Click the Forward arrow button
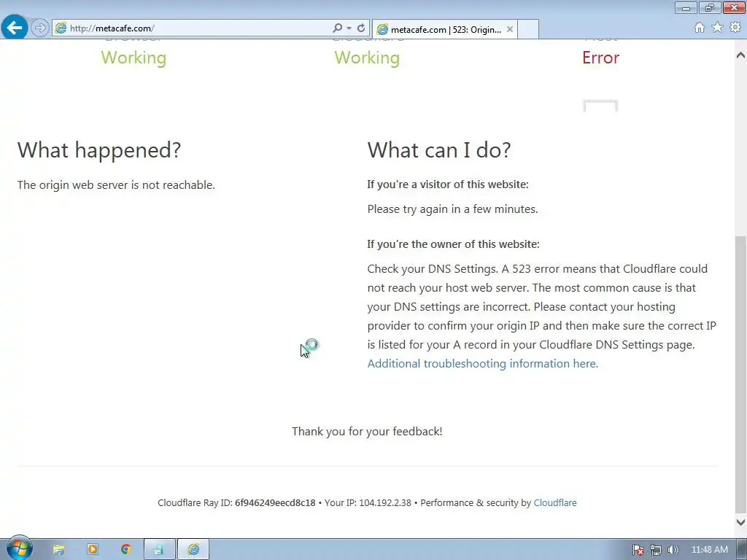The image size is (747, 560). [40, 28]
